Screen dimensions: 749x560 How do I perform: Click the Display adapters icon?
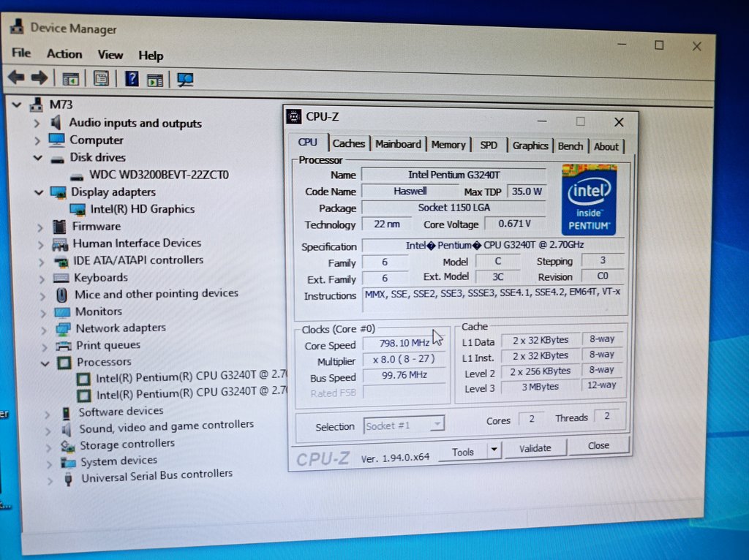[59, 192]
